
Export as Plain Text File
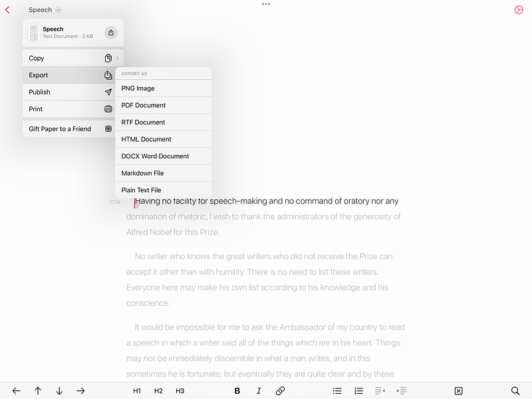pyautogui.click(x=164, y=190)
